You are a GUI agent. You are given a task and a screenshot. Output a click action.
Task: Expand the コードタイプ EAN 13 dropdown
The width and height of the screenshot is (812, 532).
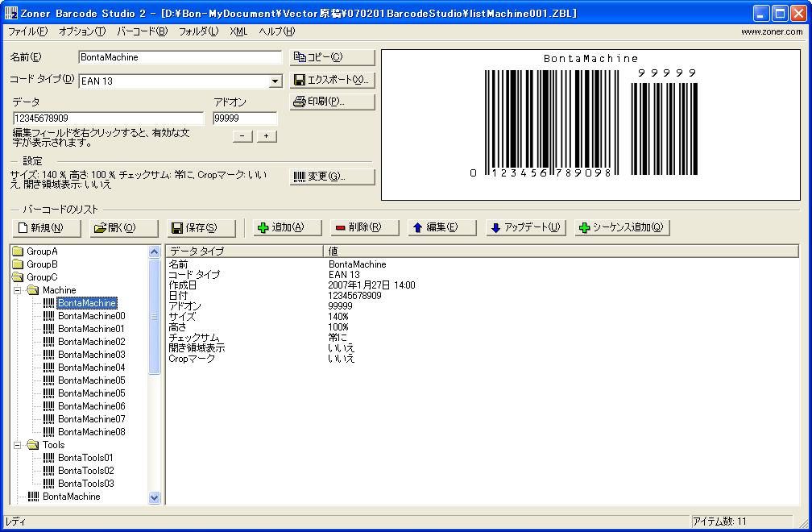coord(275,81)
